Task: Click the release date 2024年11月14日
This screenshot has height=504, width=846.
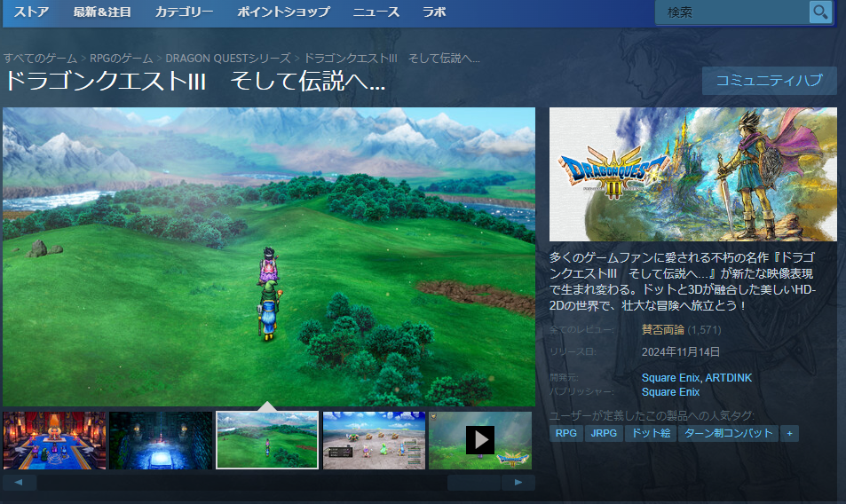Action: [x=681, y=352]
